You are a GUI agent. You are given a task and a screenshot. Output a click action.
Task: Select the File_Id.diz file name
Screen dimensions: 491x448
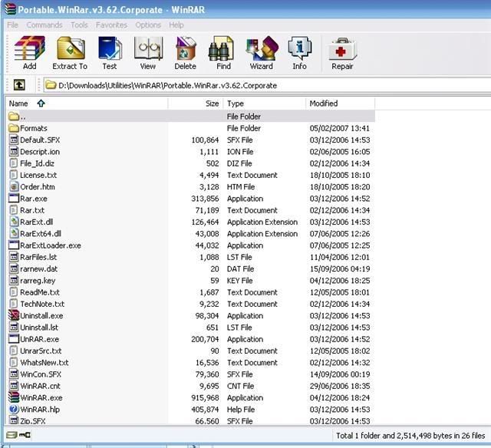pos(37,163)
